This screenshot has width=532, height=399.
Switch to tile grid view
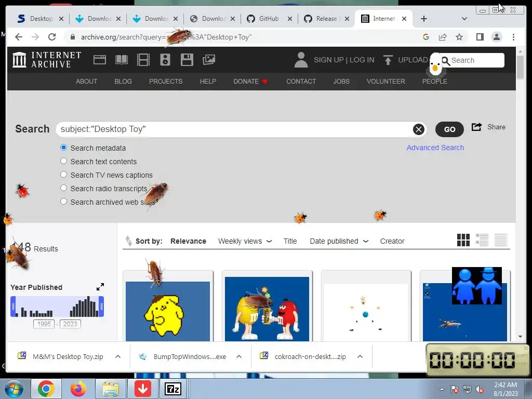tap(463, 240)
